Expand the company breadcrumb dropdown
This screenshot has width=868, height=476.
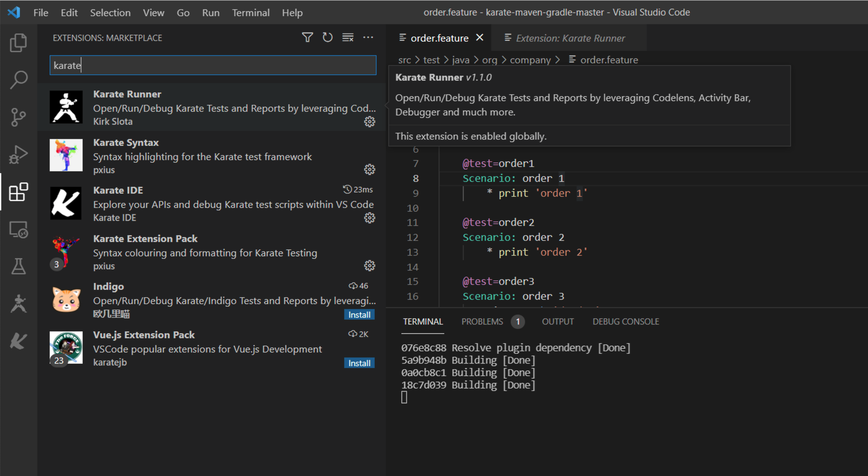coord(530,60)
